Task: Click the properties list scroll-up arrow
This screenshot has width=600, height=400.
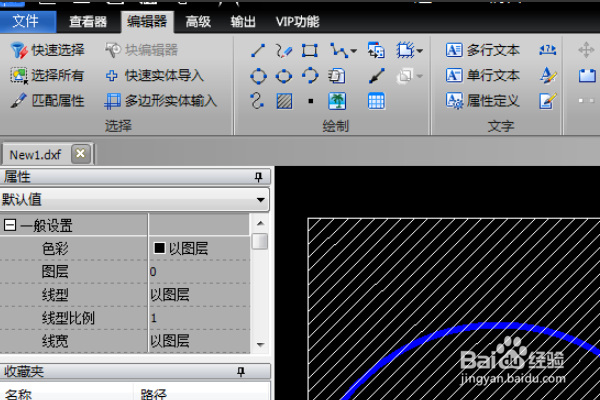Action: pos(260,223)
